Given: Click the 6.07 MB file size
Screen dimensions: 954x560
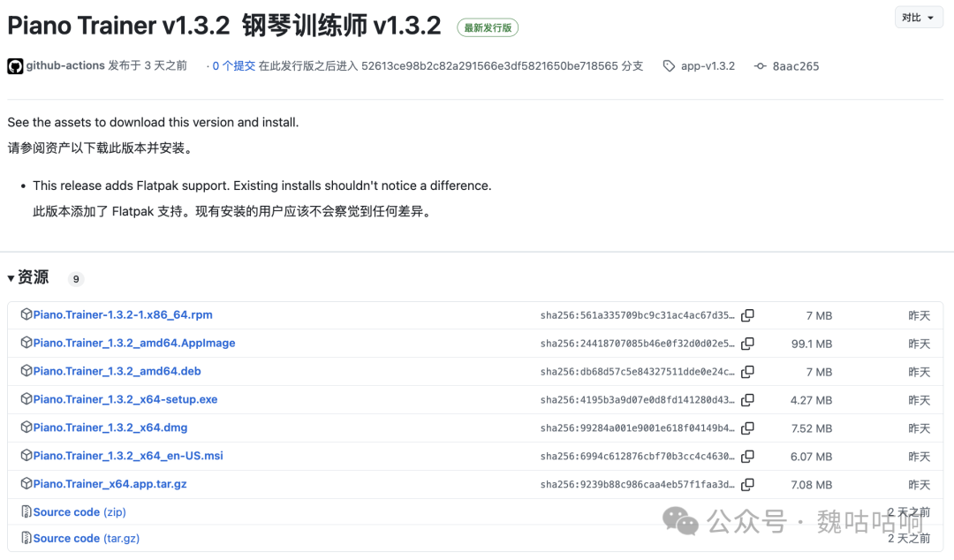Looking at the screenshot, I should (x=811, y=457).
